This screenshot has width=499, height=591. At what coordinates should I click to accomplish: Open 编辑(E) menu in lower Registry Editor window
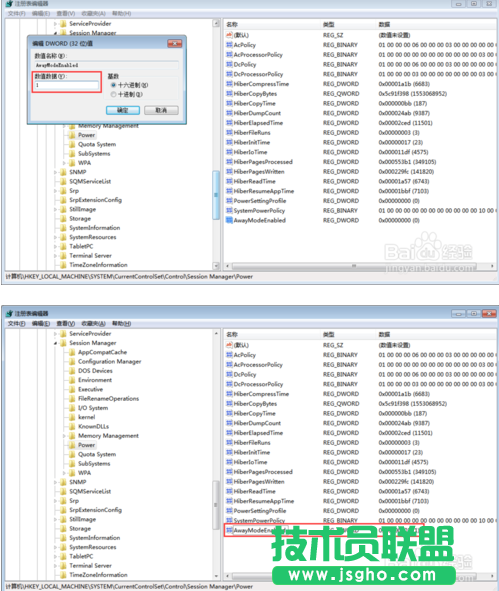(41, 324)
